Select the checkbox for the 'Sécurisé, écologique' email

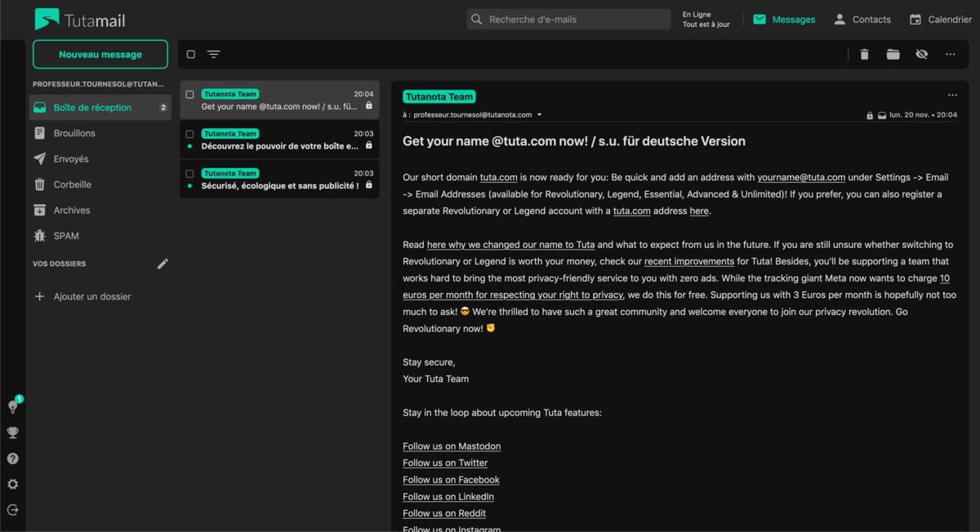(x=190, y=174)
